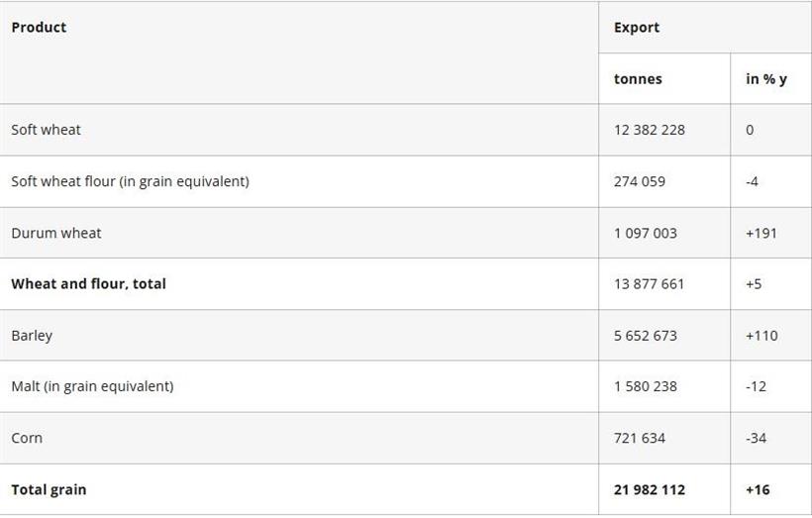Select Barley tonnes value 5 652 673
The height and width of the screenshot is (518, 812).
[x=646, y=336]
